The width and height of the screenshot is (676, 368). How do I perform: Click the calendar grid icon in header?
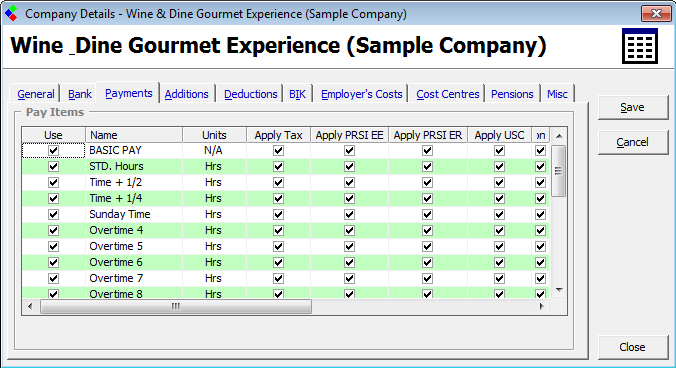[640, 46]
